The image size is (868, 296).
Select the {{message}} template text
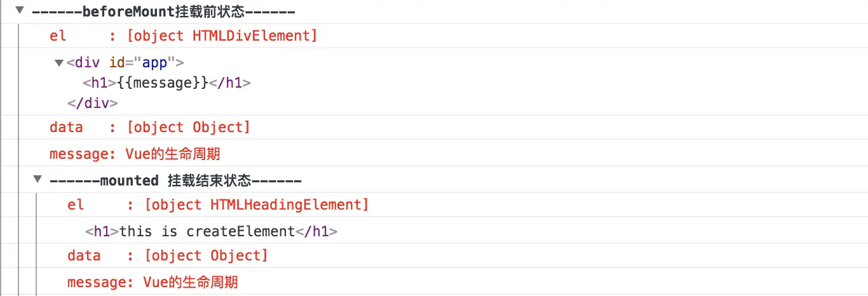point(163,83)
